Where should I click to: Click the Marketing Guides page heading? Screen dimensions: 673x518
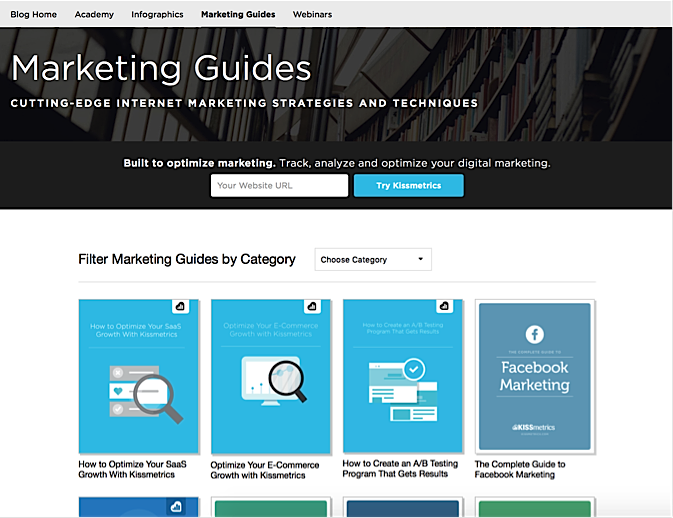(x=161, y=68)
